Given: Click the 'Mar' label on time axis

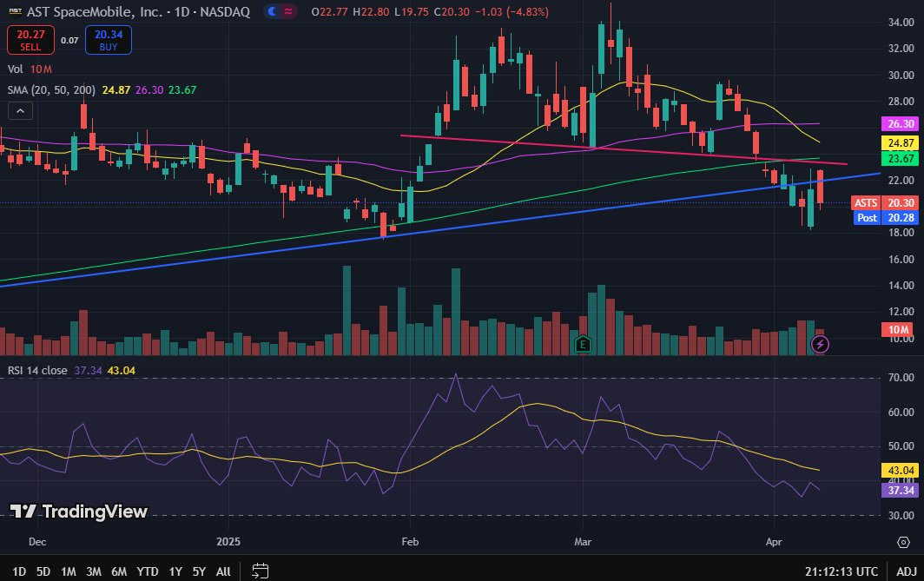Looking at the screenshot, I should pos(583,542).
